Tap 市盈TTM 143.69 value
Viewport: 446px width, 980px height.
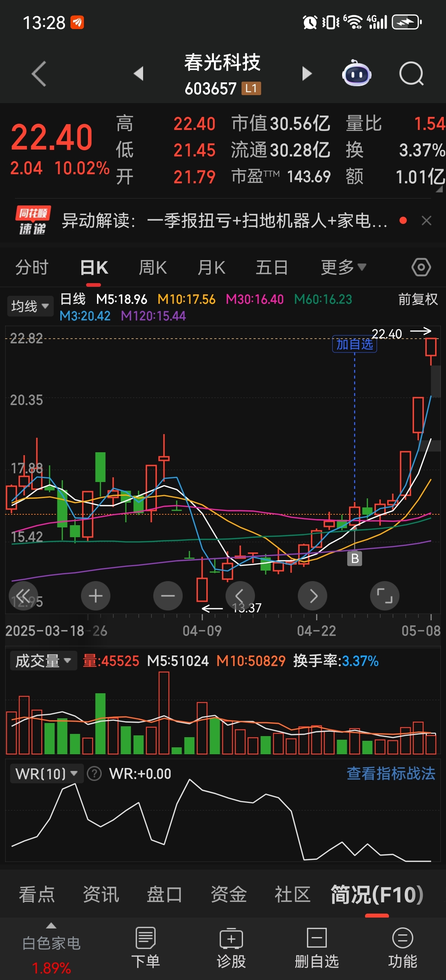point(281,176)
